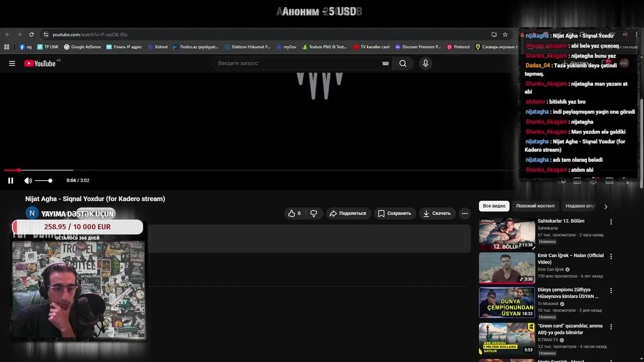Open options menu for Sahtekarlar 12. Bölüm
This screenshot has height=362, width=644.
coord(611,222)
